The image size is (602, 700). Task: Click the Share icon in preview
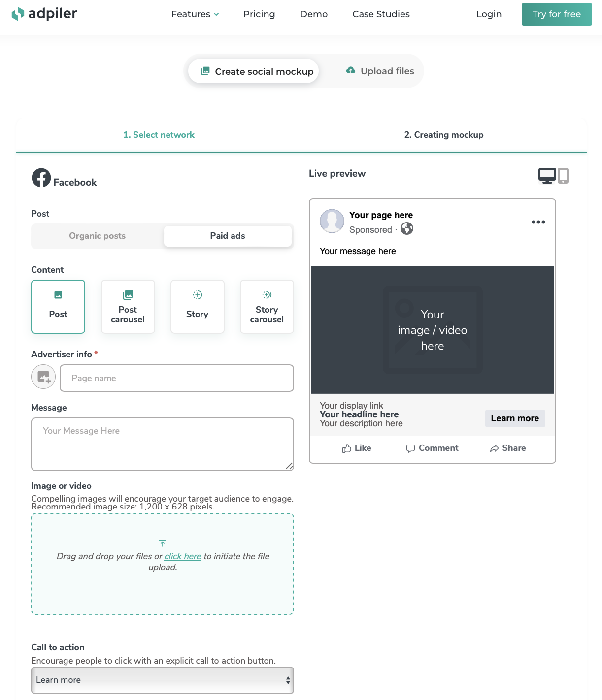click(495, 448)
